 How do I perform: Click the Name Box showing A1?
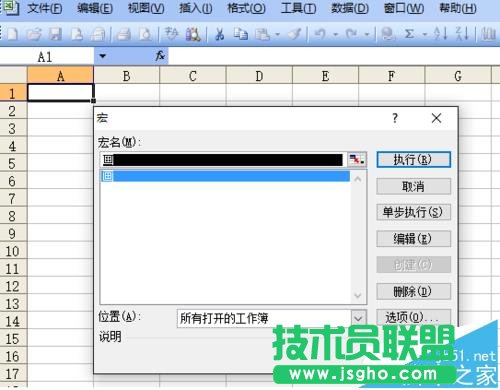coord(47,57)
